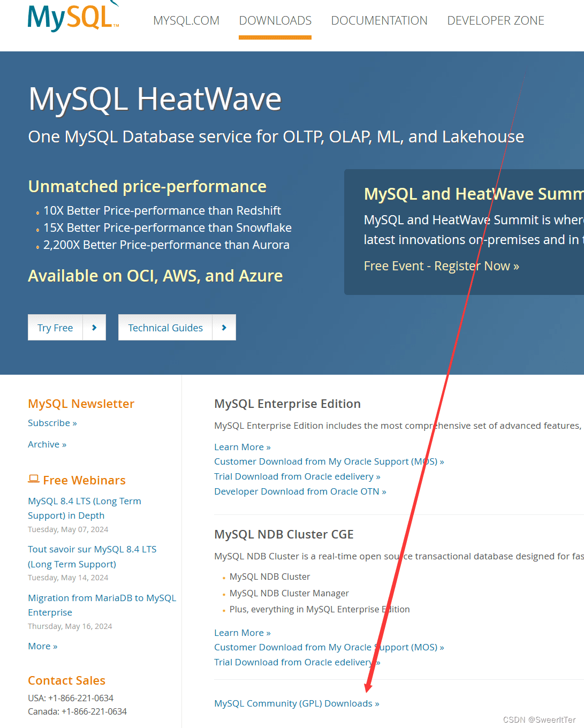Viewport: 584px width, 728px height.
Task: Click the MySQL logo
Action: (73, 16)
